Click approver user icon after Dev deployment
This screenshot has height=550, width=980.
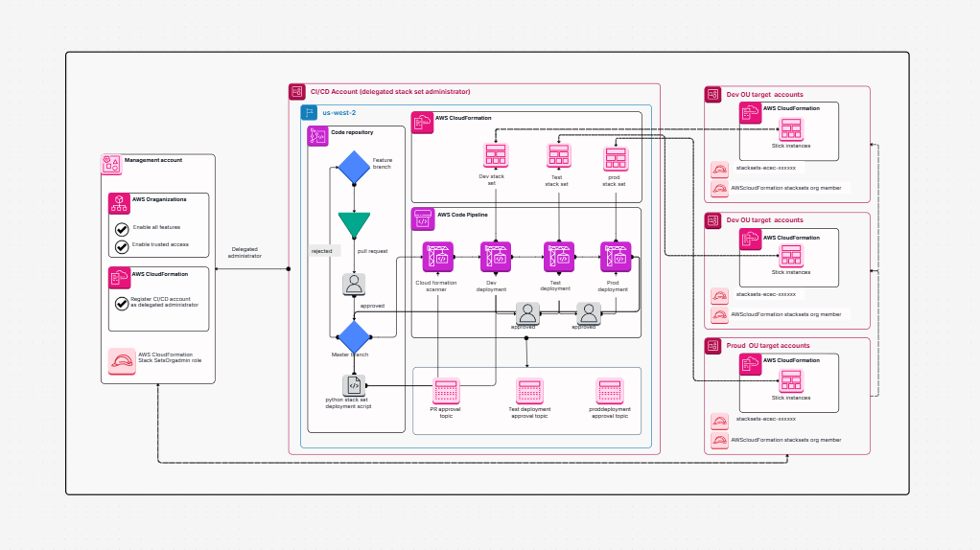pyautogui.click(x=527, y=312)
